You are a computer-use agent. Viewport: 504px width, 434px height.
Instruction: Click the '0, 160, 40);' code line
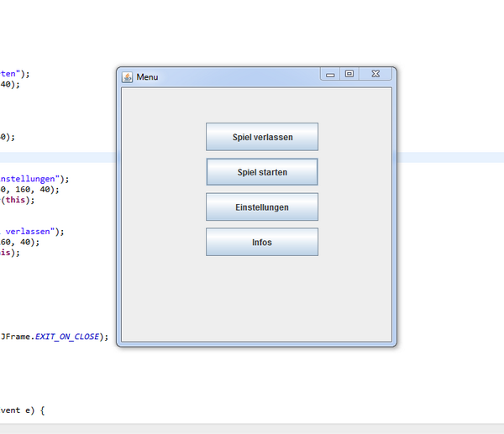tap(29, 189)
